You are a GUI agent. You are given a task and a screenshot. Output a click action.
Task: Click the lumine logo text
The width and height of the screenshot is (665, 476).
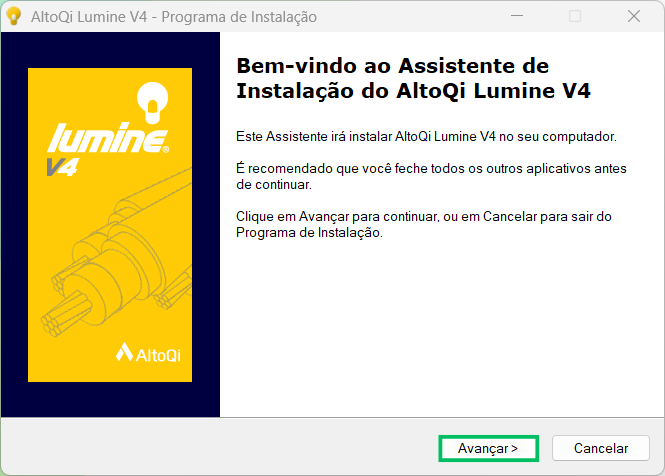coord(108,137)
